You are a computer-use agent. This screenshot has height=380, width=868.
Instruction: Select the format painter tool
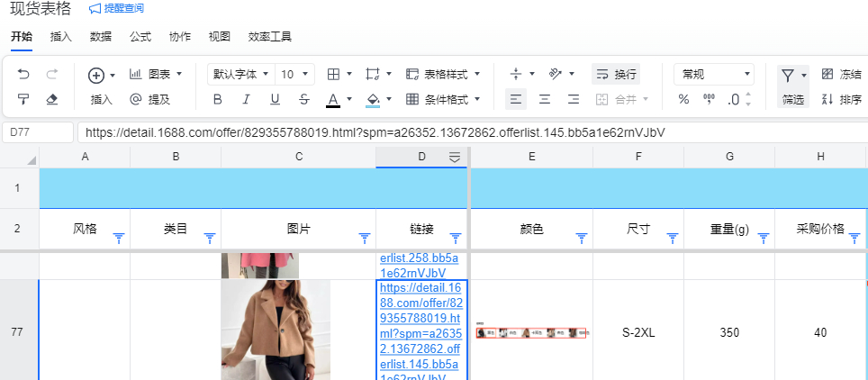click(23, 99)
